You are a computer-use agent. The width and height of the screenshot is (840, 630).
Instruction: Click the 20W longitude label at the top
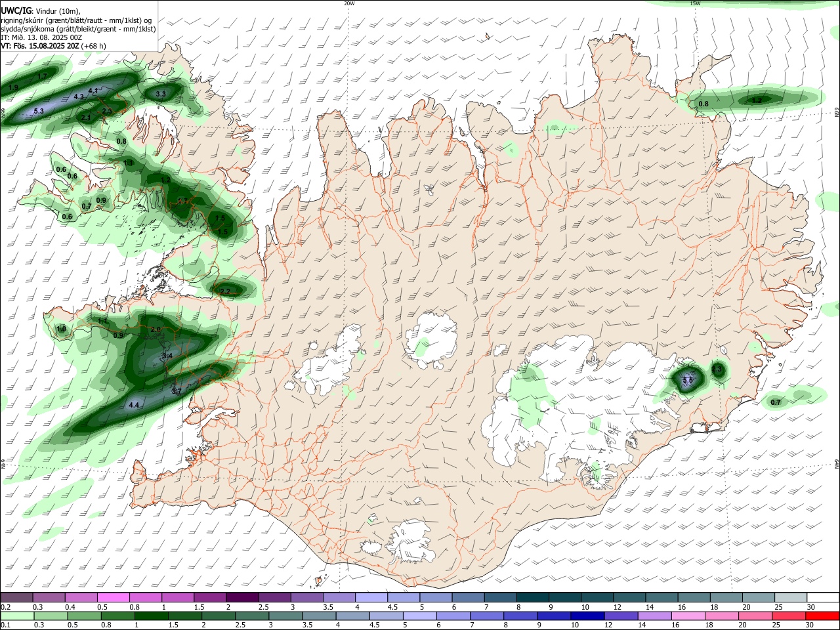coord(349,3)
